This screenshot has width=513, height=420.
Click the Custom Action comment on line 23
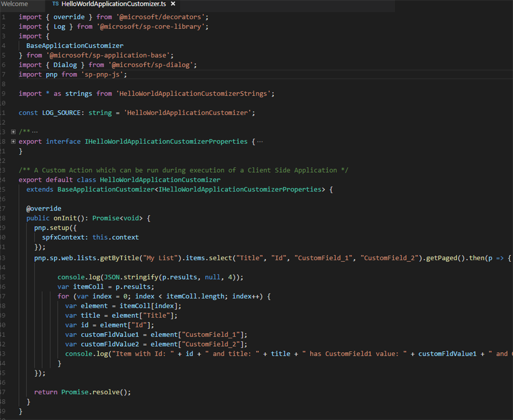tap(183, 170)
